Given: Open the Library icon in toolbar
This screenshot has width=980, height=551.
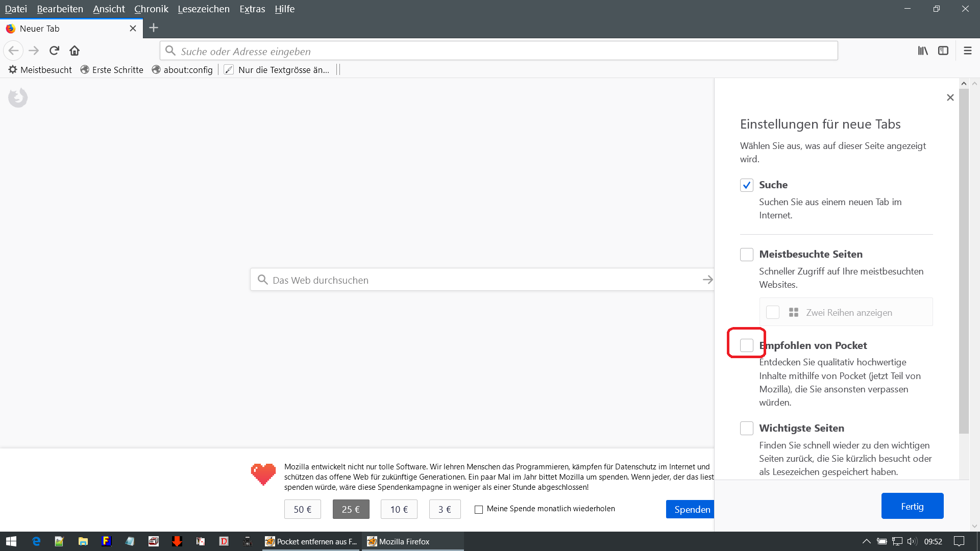Looking at the screenshot, I should [923, 51].
